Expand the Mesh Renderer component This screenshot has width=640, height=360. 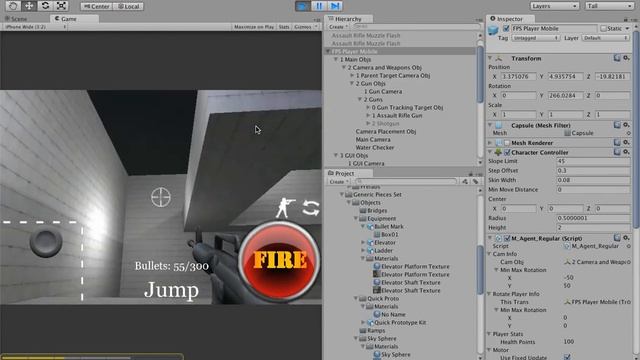pos(490,143)
